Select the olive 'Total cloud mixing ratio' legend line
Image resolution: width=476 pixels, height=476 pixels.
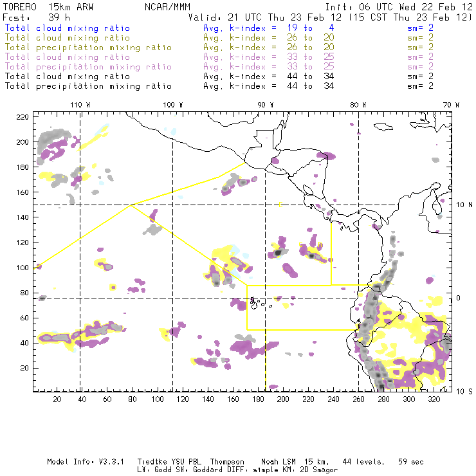click(x=68, y=38)
